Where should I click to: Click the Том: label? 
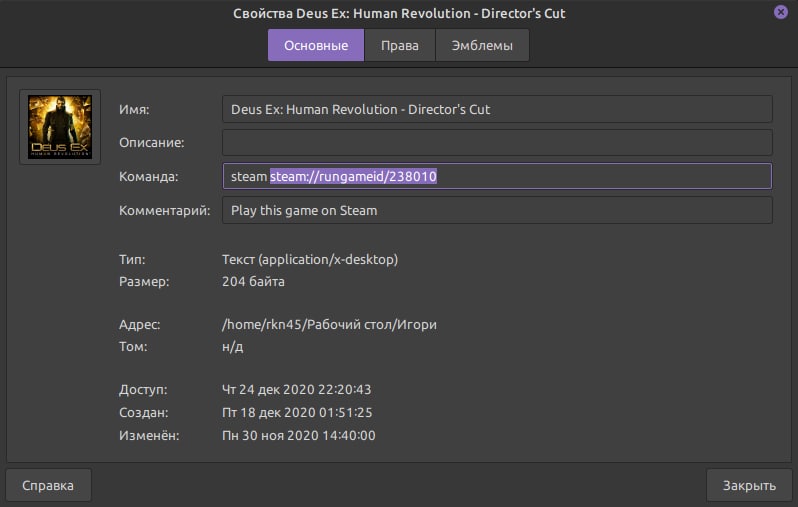click(x=133, y=347)
